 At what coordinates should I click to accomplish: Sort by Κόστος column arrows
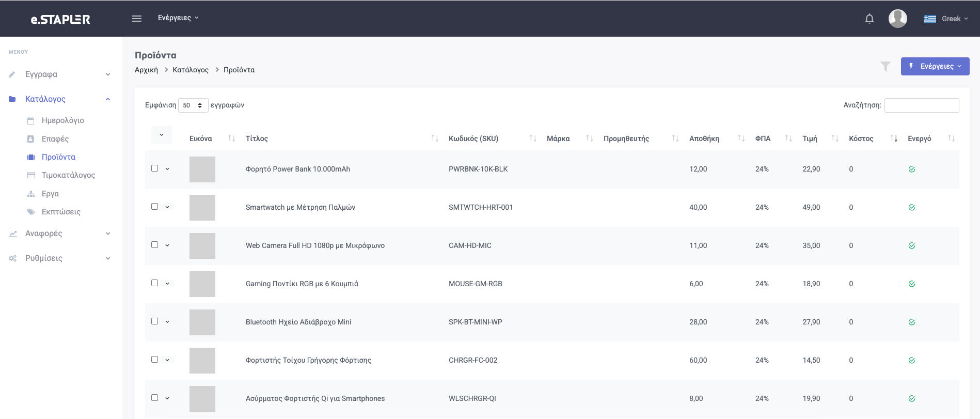click(894, 138)
